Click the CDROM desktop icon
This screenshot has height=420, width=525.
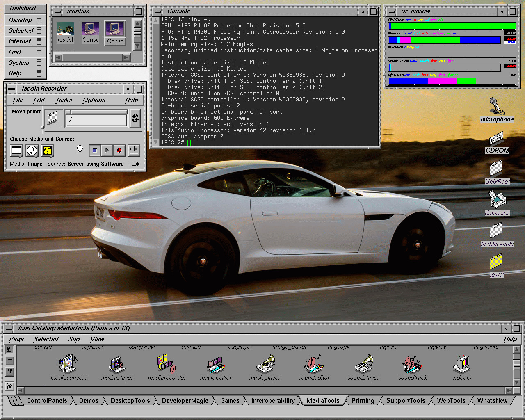[497, 139]
